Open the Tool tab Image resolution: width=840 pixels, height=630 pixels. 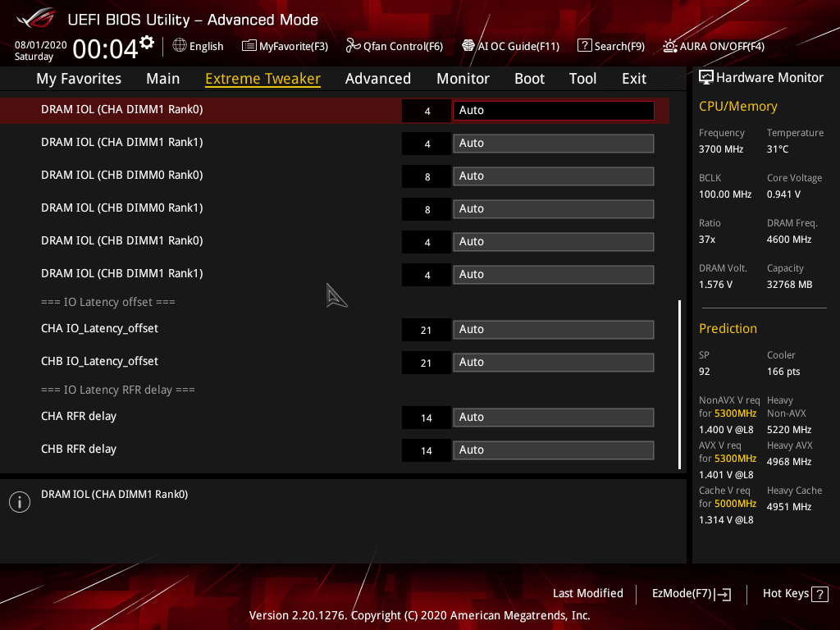tap(583, 78)
